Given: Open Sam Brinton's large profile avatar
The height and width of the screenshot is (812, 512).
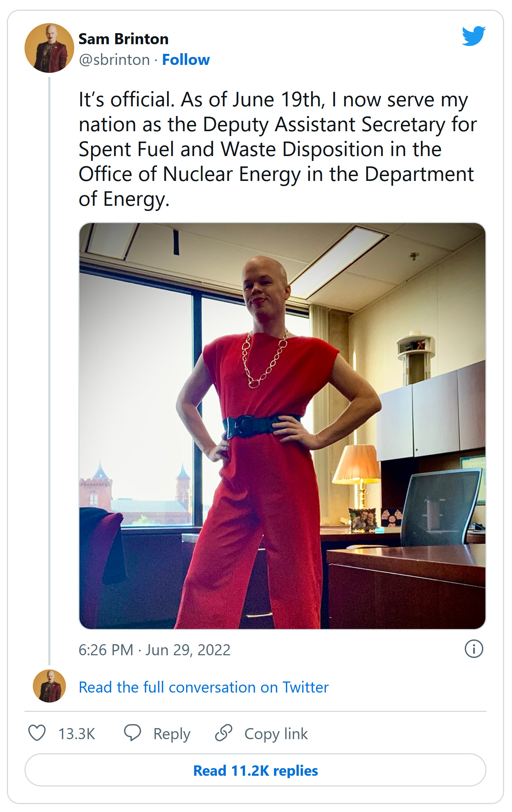Looking at the screenshot, I should click(49, 48).
